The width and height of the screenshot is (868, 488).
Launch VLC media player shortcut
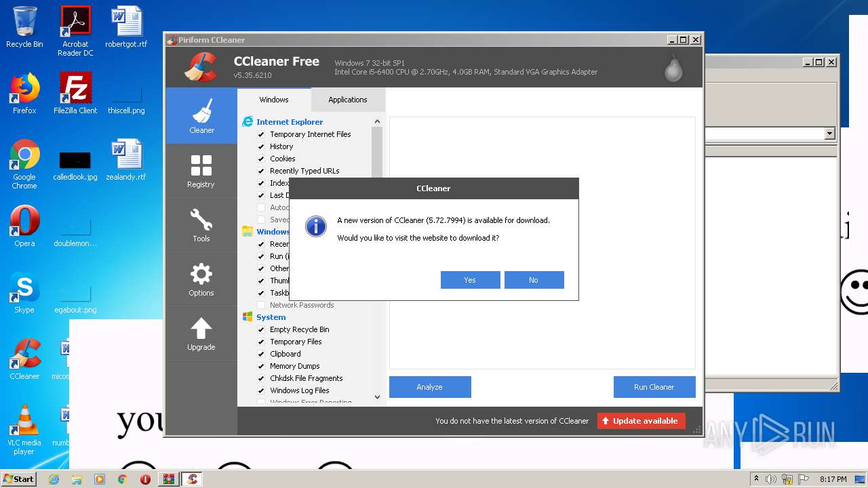(24, 430)
